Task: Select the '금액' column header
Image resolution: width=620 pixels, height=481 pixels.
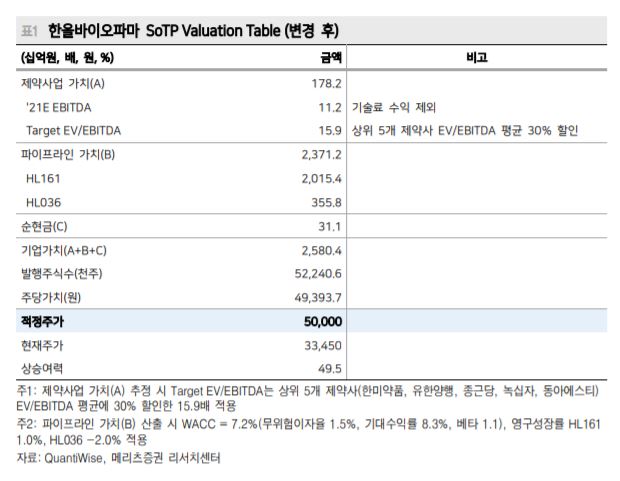Action: tap(329, 58)
